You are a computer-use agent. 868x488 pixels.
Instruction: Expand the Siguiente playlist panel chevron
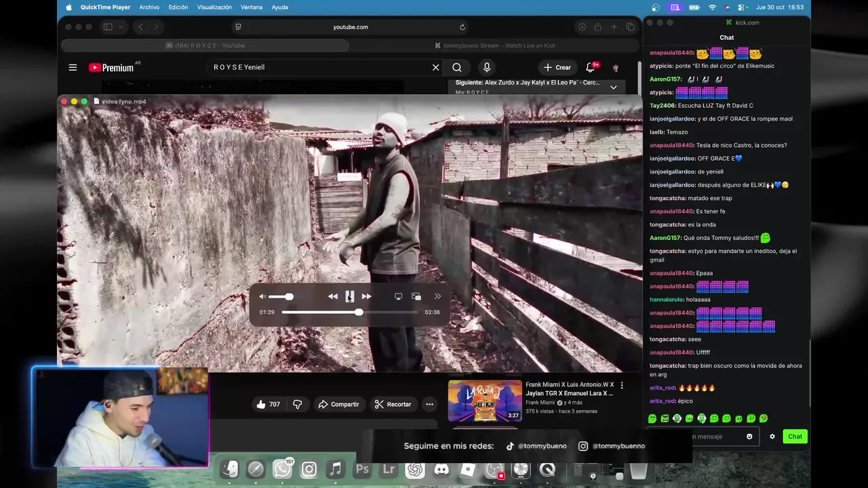click(613, 87)
